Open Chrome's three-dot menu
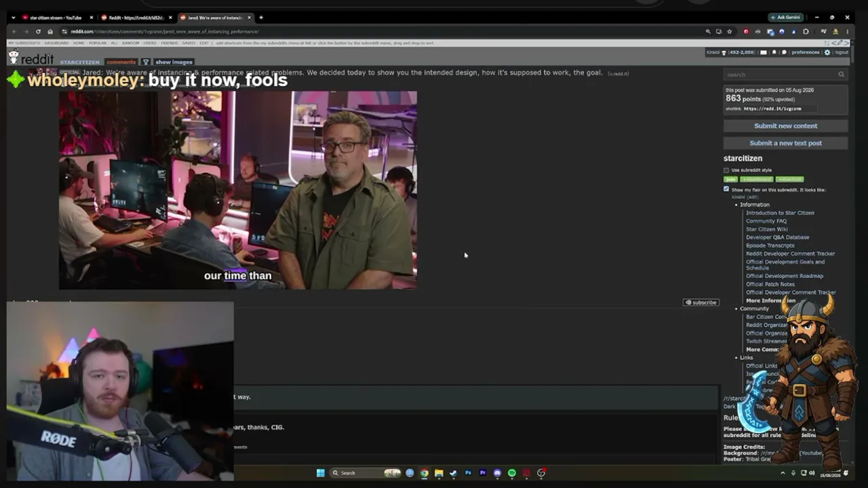868x488 pixels. click(x=848, y=31)
